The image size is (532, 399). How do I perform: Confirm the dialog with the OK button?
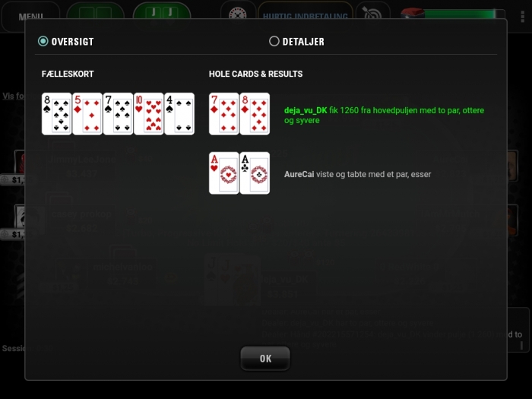(265, 358)
